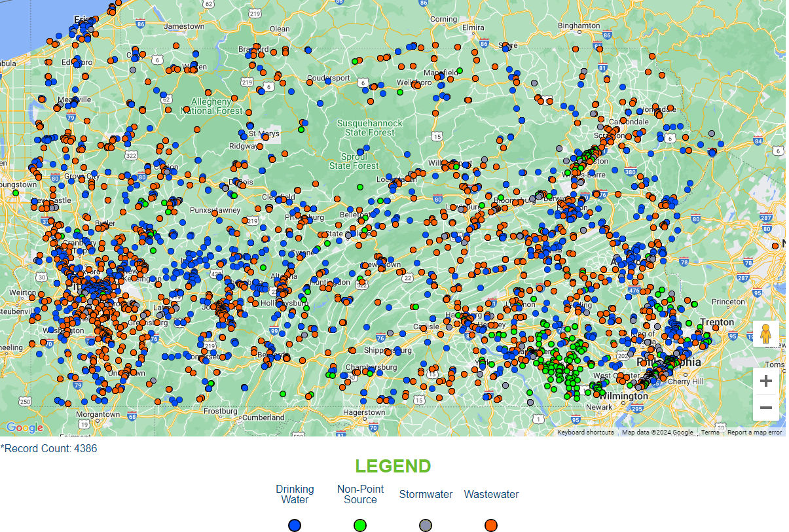Click the orange Wastewater legend circle

tap(491, 525)
